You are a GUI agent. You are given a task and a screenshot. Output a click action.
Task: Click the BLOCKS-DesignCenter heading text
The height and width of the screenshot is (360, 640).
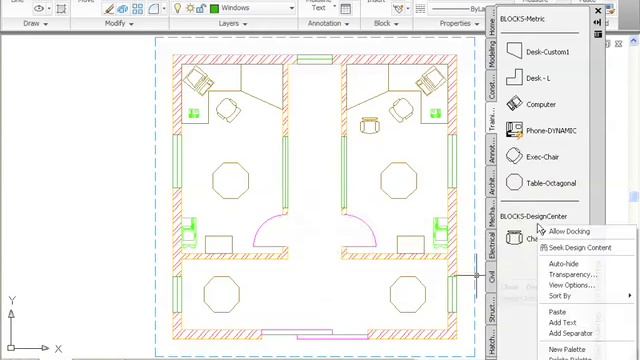click(x=533, y=216)
